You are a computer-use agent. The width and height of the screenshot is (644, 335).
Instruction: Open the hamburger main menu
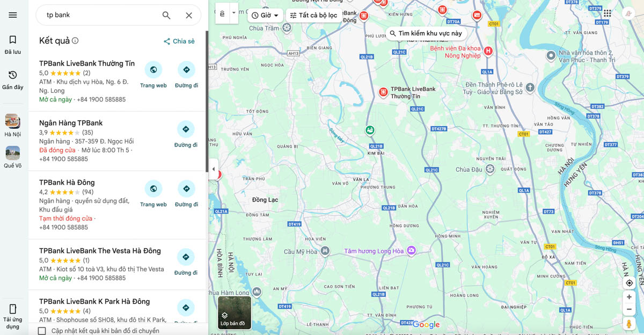pos(13,15)
